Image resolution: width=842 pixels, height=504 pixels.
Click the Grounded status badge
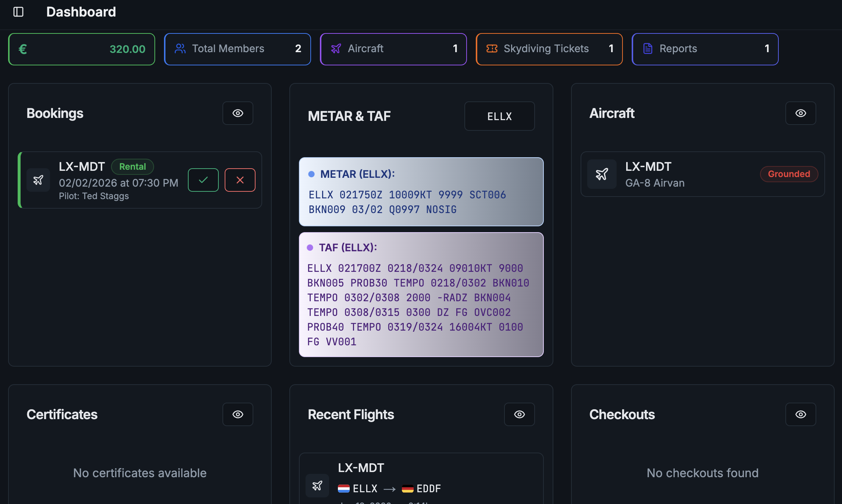click(789, 174)
